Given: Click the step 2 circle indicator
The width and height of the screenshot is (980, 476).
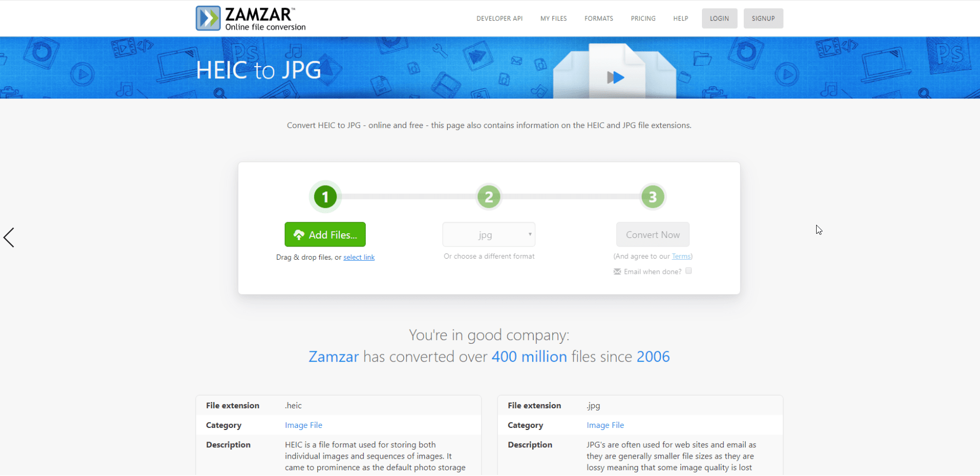Looking at the screenshot, I should 489,197.
